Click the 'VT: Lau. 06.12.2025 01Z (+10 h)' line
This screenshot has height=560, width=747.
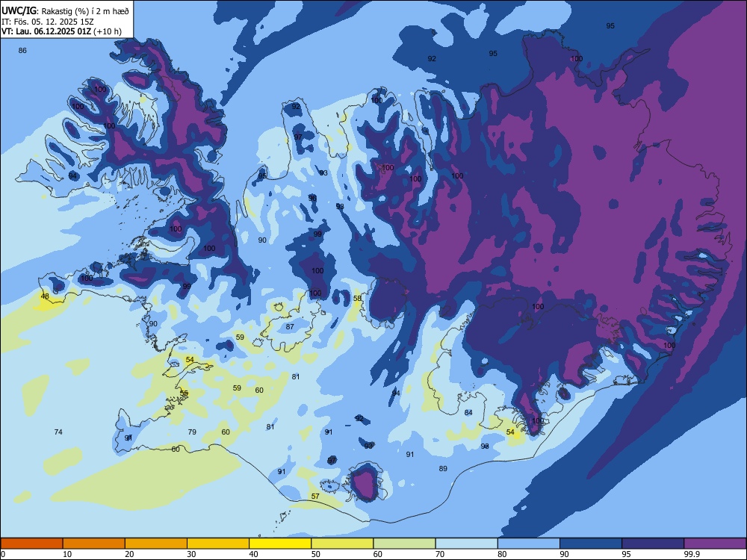[x=61, y=31]
